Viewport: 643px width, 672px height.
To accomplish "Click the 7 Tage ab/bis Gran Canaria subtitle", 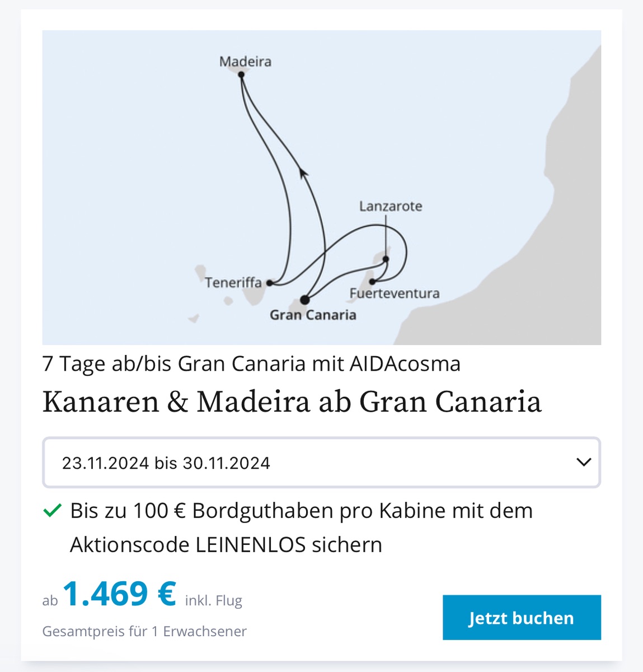I will click(x=251, y=364).
